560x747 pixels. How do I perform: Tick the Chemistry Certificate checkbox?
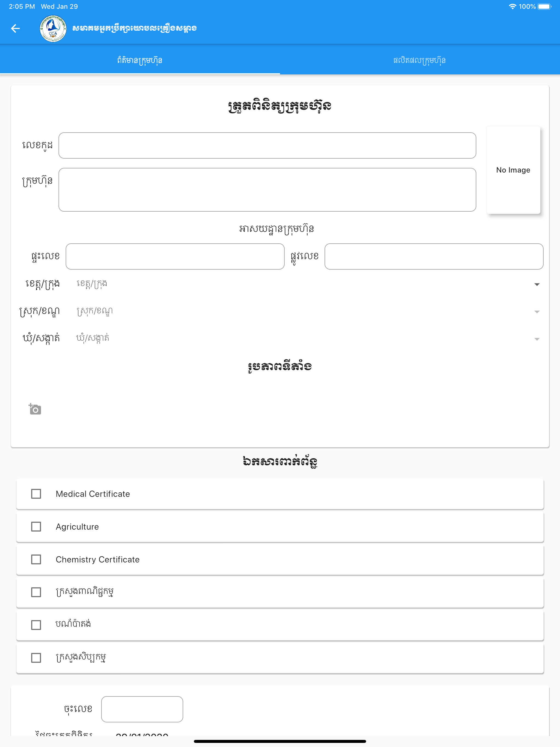click(x=36, y=559)
